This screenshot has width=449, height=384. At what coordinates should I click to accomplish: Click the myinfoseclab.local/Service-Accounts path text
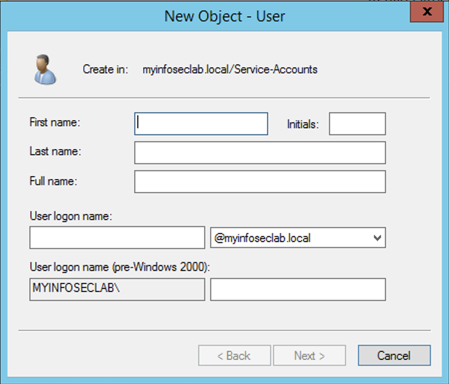[x=230, y=69]
